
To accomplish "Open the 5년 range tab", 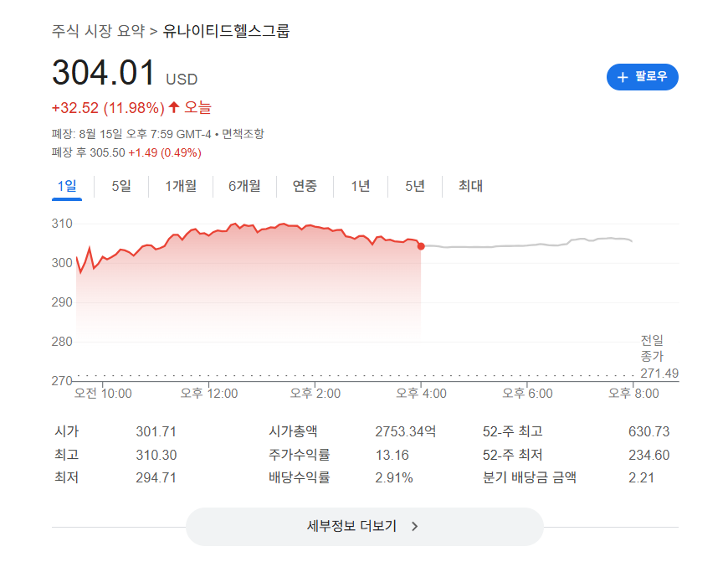I will coord(414,187).
